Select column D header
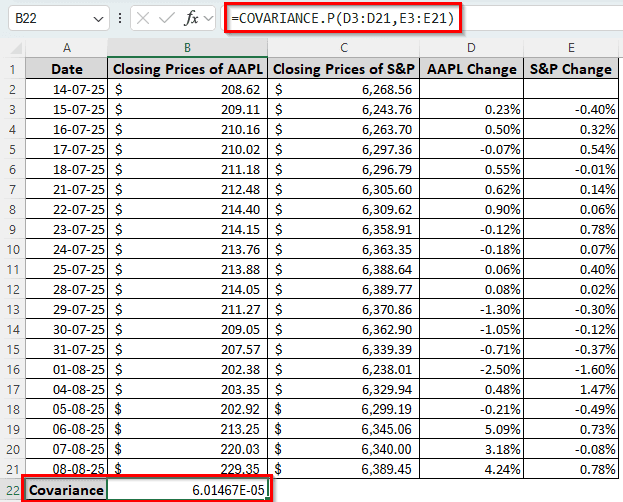The width and height of the screenshot is (623, 502). tap(471, 48)
